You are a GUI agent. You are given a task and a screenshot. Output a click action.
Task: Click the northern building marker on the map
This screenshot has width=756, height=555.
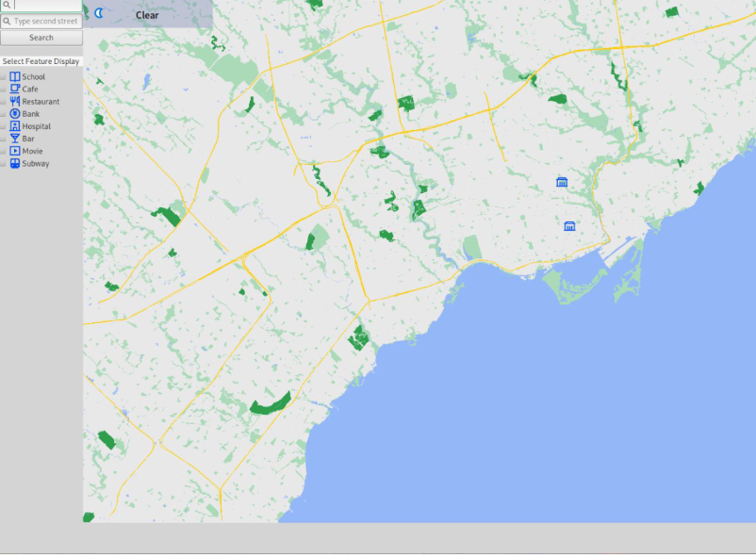[x=562, y=182]
